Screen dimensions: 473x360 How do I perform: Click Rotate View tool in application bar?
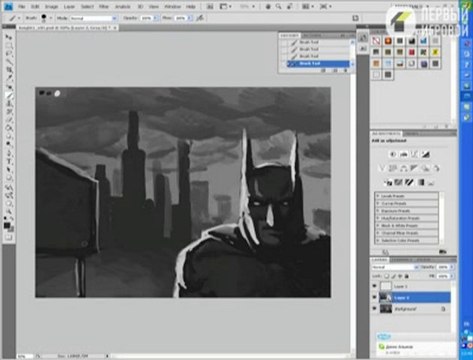(x=289, y=6)
